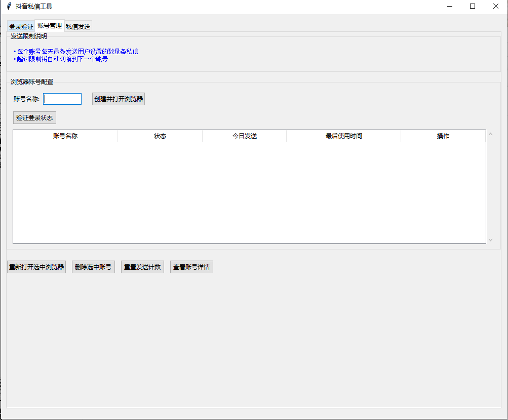Viewport: 508px width, 420px height.
Task: Click the 账号名称 column header in table
Action: click(x=65, y=136)
